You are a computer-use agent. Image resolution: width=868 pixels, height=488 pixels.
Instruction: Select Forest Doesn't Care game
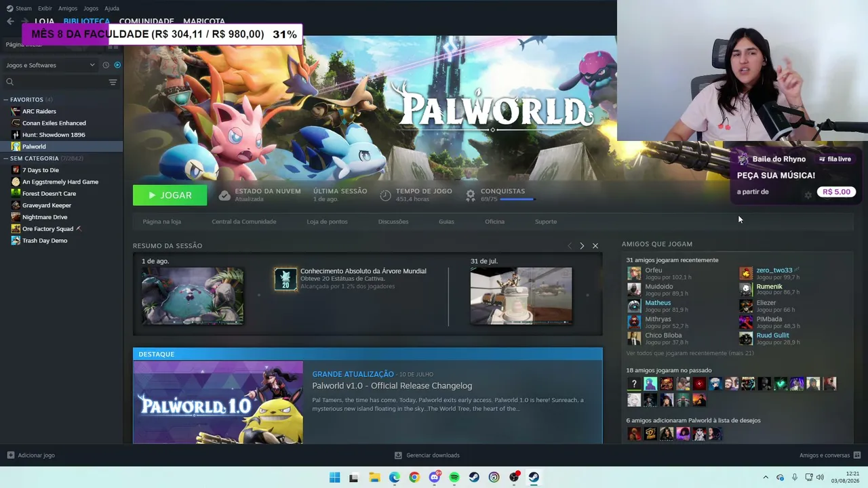(49, 194)
